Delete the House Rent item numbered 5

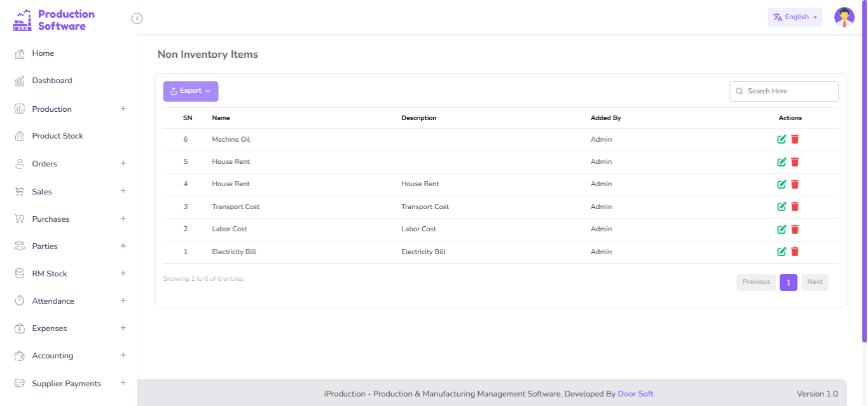click(795, 162)
